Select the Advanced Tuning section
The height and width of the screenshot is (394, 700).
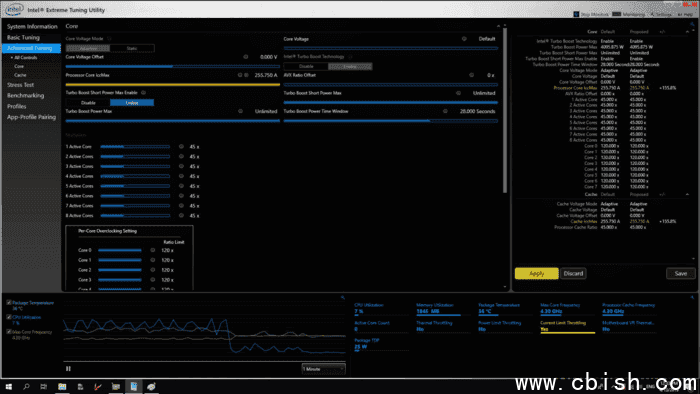pos(32,48)
